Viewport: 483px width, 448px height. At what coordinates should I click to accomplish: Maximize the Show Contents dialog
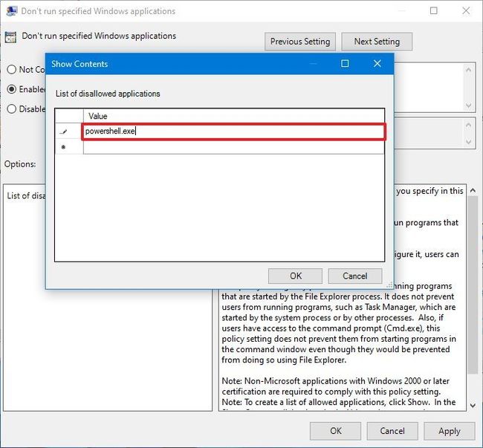(345, 63)
